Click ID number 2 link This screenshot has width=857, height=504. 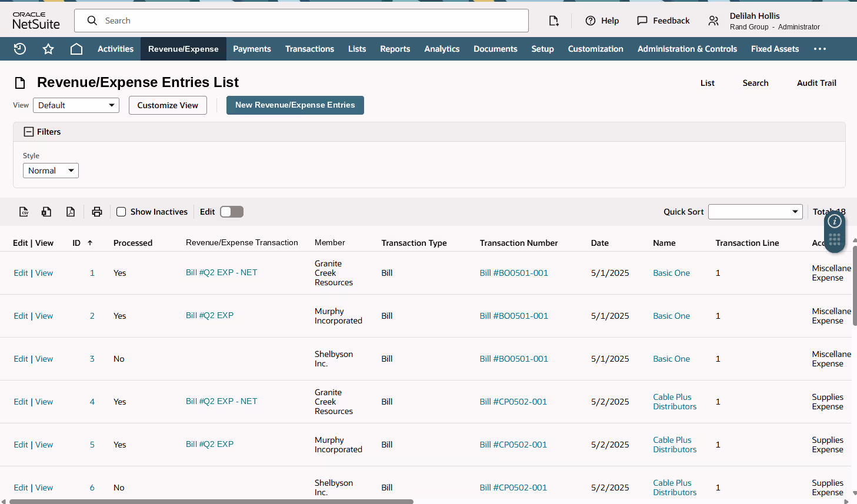click(x=92, y=316)
